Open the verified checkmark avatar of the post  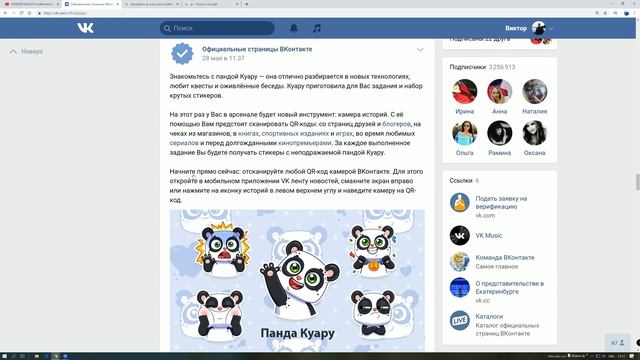(x=182, y=53)
